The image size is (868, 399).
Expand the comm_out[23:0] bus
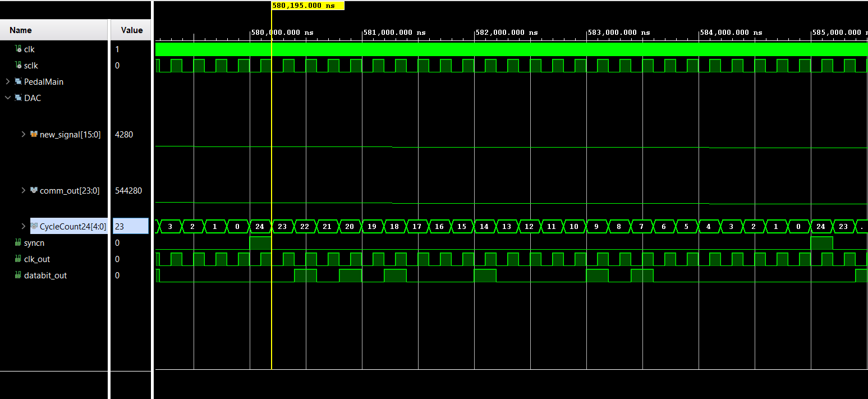(x=24, y=191)
